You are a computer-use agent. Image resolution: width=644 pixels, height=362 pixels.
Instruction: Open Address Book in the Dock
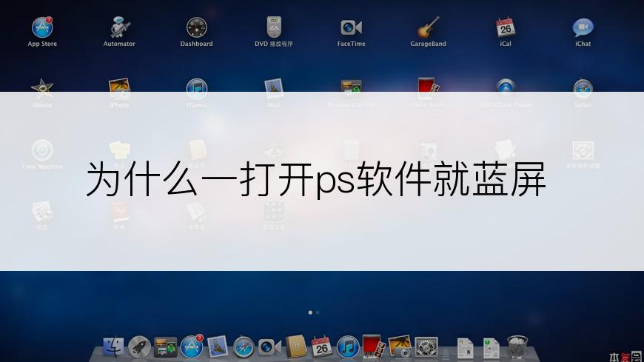(x=296, y=346)
